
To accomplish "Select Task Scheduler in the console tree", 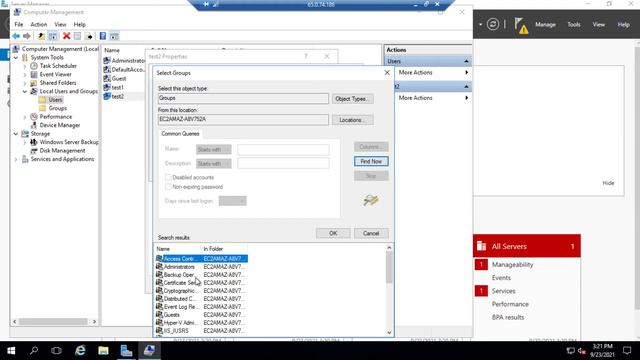I will [58, 66].
